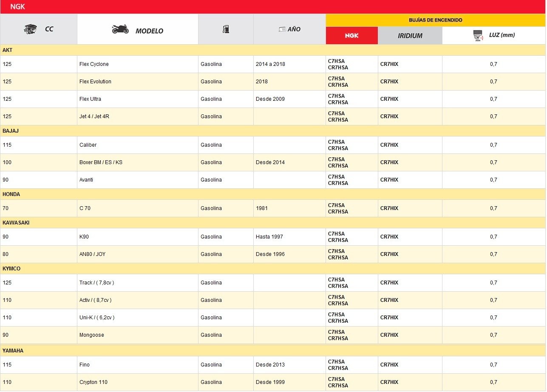Click the K90 model cell
Viewport: 547px width, 392px height.
(138, 237)
